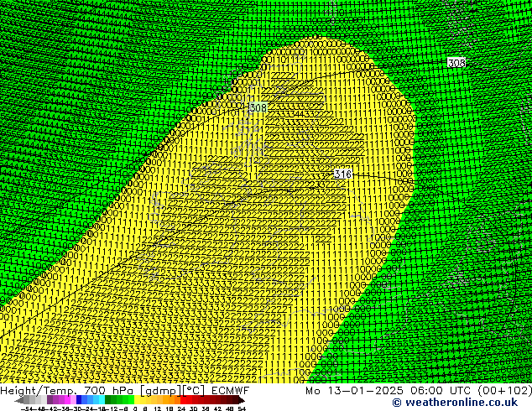Click the 308 contour label at the upper right
This screenshot has width=532, height=411.
pyautogui.click(x=456, y=63)
